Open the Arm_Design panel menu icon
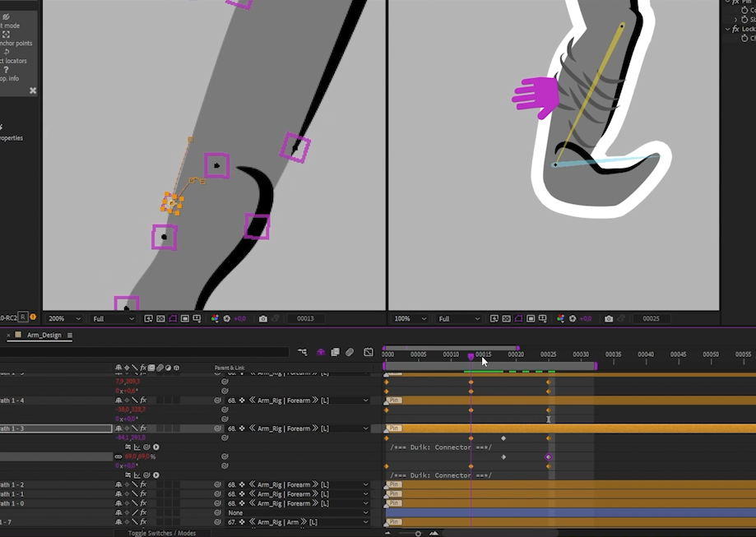The height and width of the screenshot is (537, 756). [x=70, y=336]
